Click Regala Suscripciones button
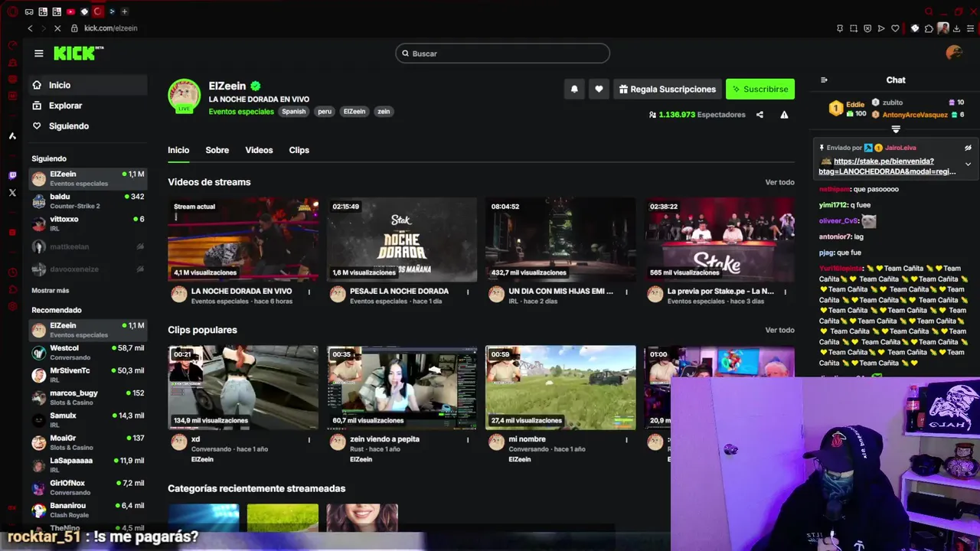 [x=666, y=89]
